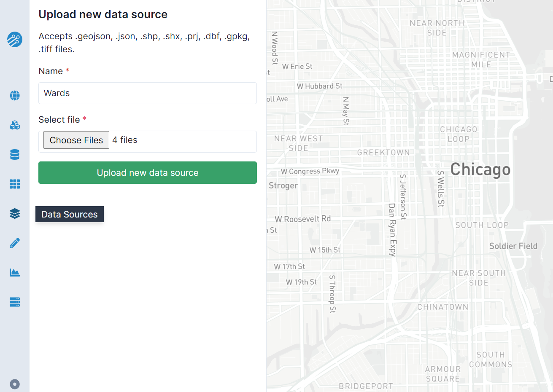This screenshot has height=392, width=553.
Task: Open the layers stack panel icon
Action: 14,214
